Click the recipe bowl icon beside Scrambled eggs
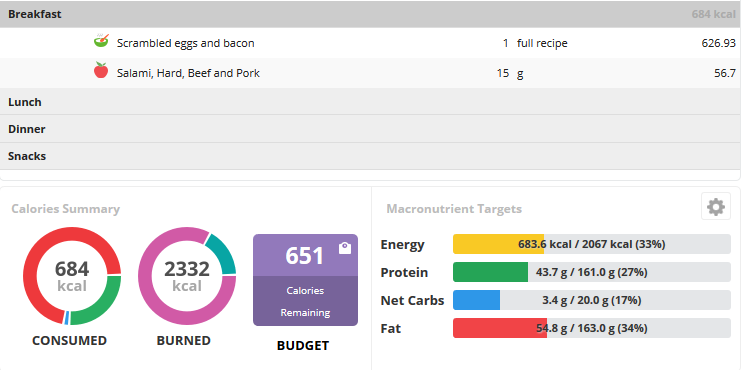Viewport: 741px width, 370px height. (x=101, y=41)
